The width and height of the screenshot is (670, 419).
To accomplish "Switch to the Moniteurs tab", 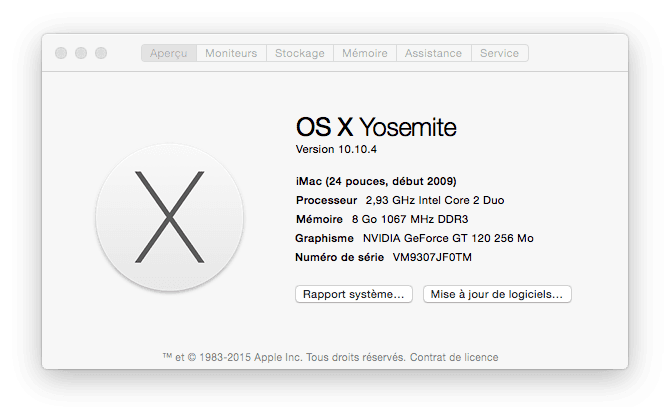I will pos(231,53).
